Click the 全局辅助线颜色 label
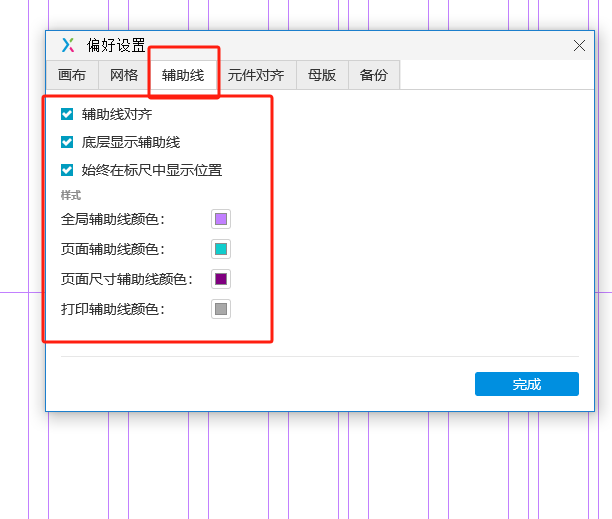Screen dimensions: 612x519 tap(113, 219)
